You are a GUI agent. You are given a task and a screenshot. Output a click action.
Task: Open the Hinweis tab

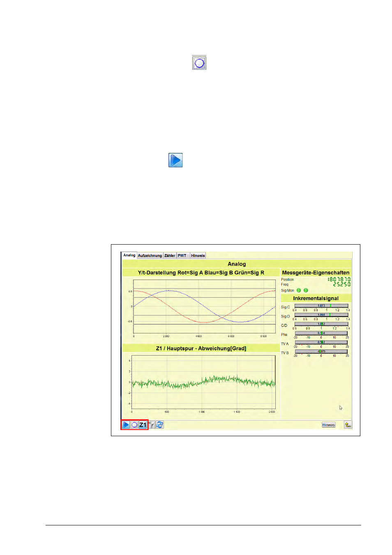pyautogui.click(x=198, y=256)
